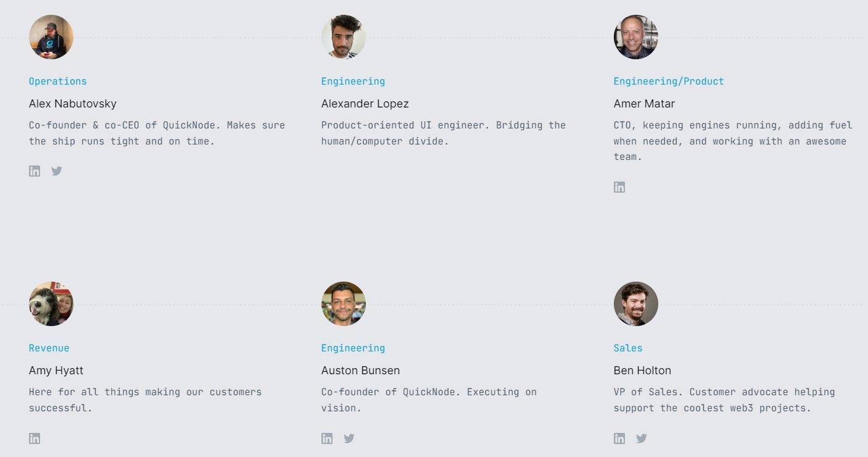
Task: Select the Revenue department label
Action: tap(49, 348)
